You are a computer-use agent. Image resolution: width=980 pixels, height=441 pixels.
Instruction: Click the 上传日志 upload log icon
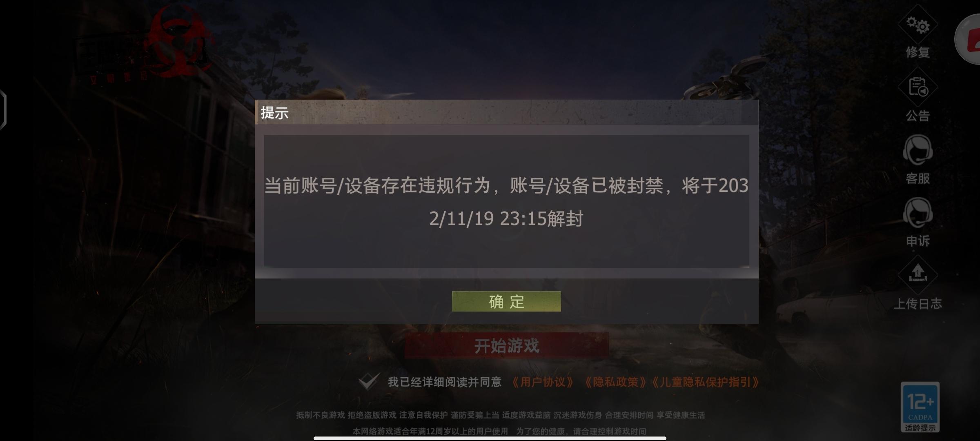[918, 274]
